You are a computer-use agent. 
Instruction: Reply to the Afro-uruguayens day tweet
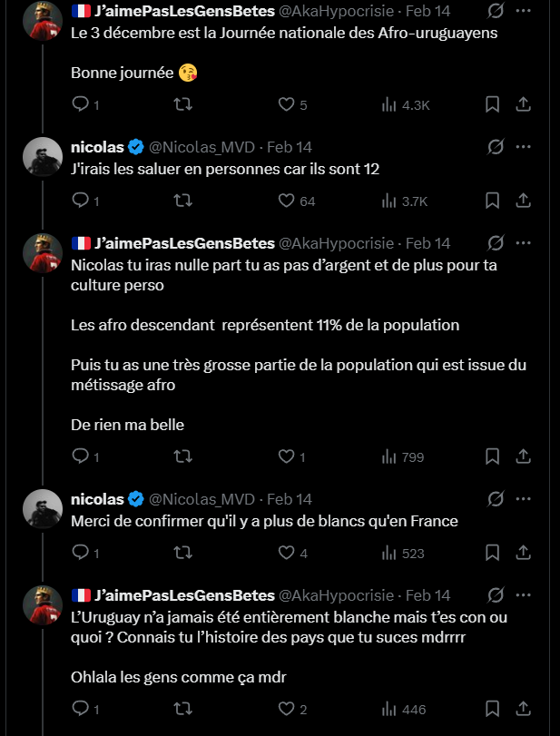(79, 104)
